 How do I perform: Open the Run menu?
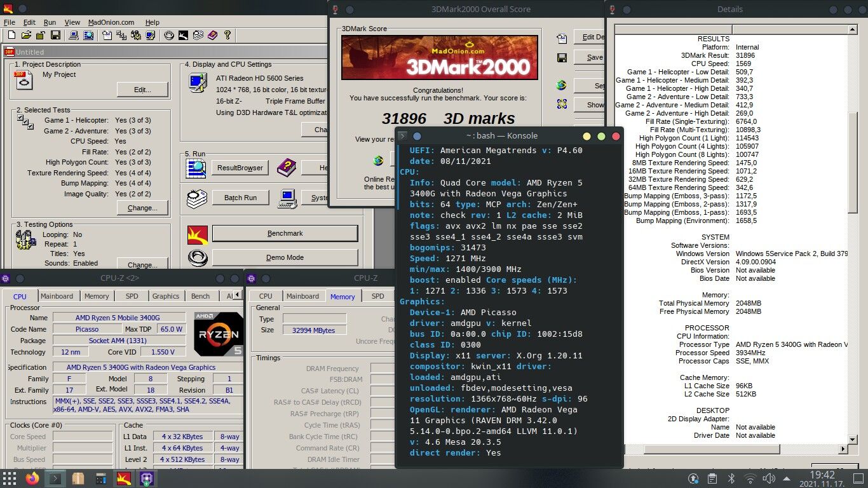point(50,22)
